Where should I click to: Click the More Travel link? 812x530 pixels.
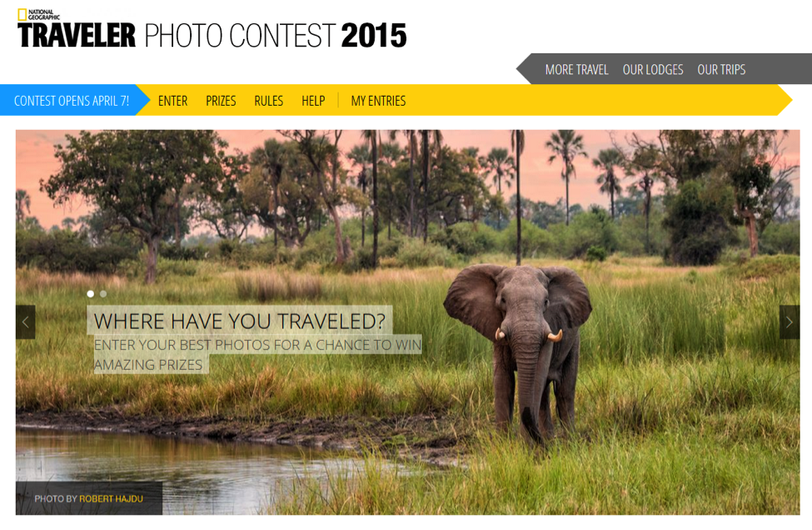pyautogui.click(x=577, y=69)
